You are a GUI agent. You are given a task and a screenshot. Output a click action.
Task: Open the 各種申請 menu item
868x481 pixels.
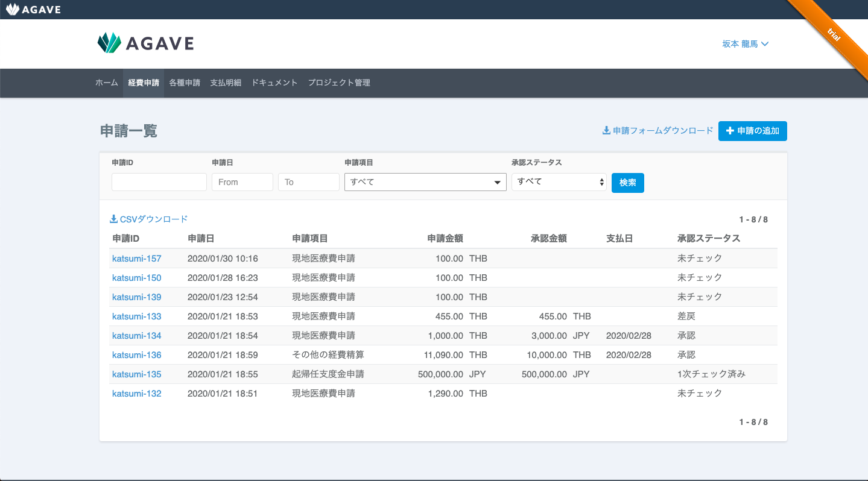point(185,83)
